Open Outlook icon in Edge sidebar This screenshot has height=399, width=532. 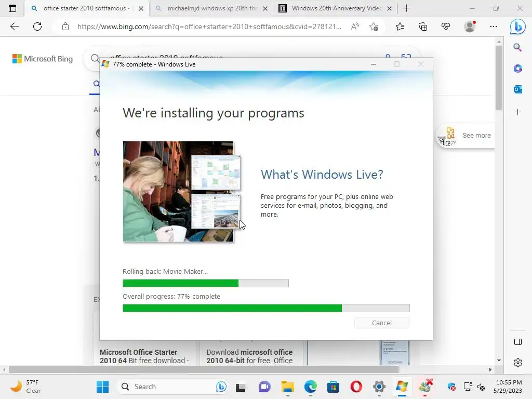(x=517, y=89)
